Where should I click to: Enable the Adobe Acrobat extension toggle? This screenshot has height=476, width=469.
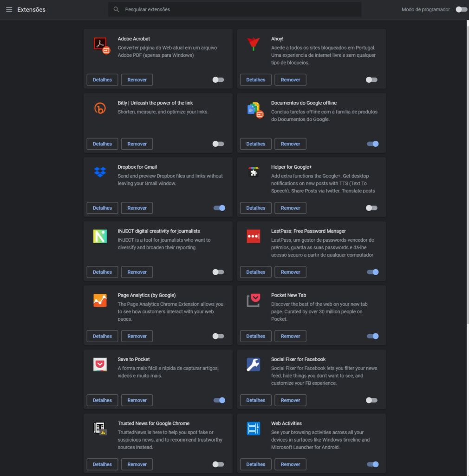coord(218,80)
